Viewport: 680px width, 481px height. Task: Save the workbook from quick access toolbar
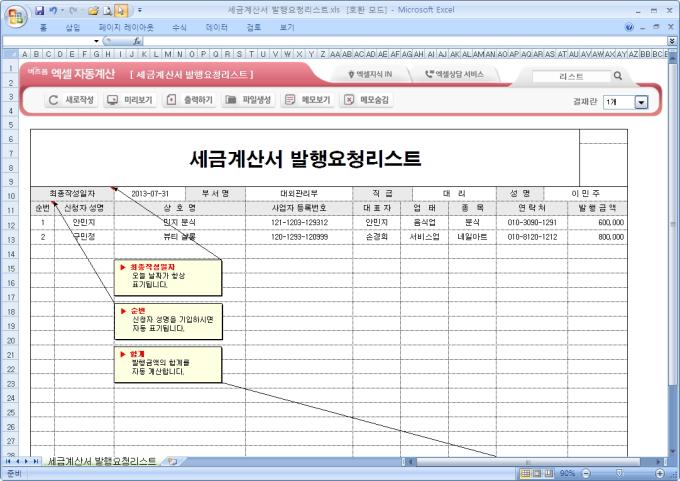point(40,10)
